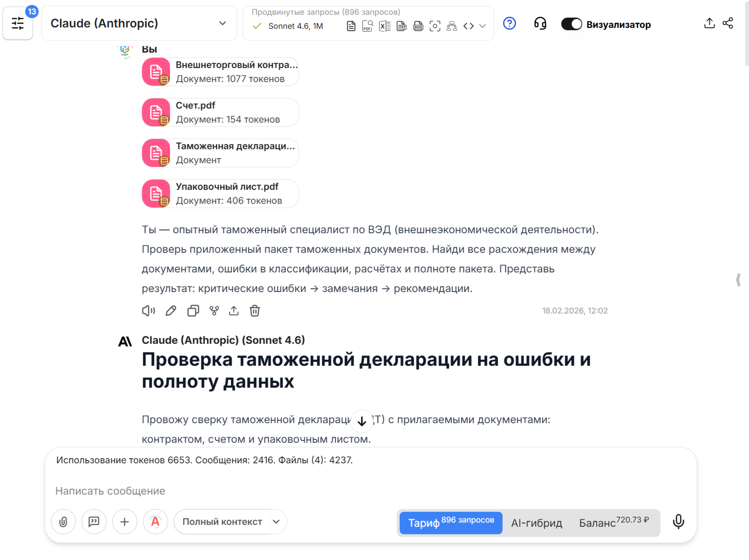The height and width of the screenshot is (560, 749).
Task: Open Тариф 896 запросов menu
Action: [x=450, y=522]
